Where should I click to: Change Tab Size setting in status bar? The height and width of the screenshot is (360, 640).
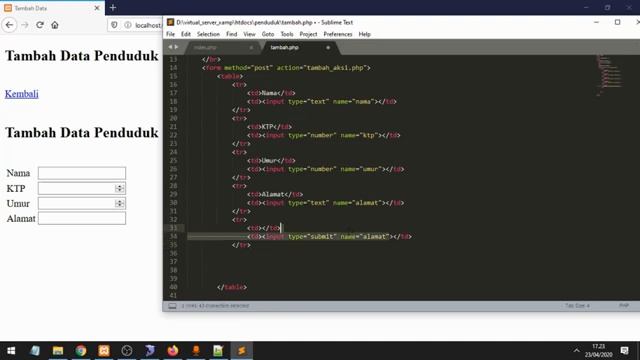[577, 306]
